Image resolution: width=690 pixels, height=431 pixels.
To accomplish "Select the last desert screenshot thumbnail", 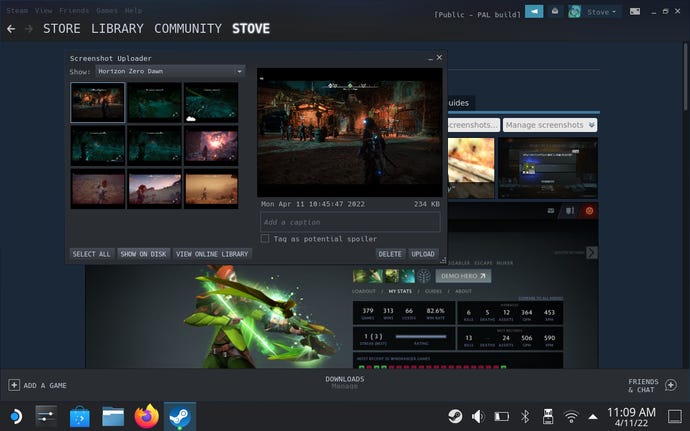I will pyautogui.click(x=211, y=189).
